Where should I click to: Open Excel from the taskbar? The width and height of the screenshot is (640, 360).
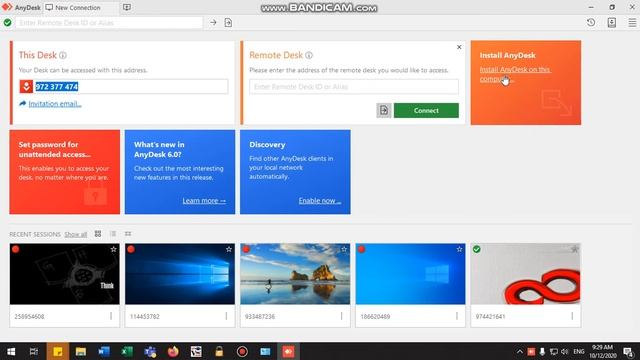[x=127, y=351]
